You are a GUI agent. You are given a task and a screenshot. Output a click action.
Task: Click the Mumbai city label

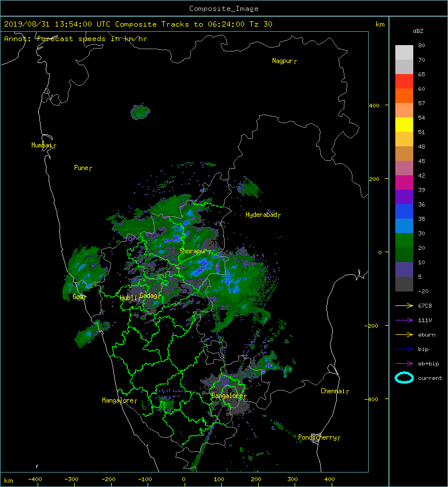[41, 145]
